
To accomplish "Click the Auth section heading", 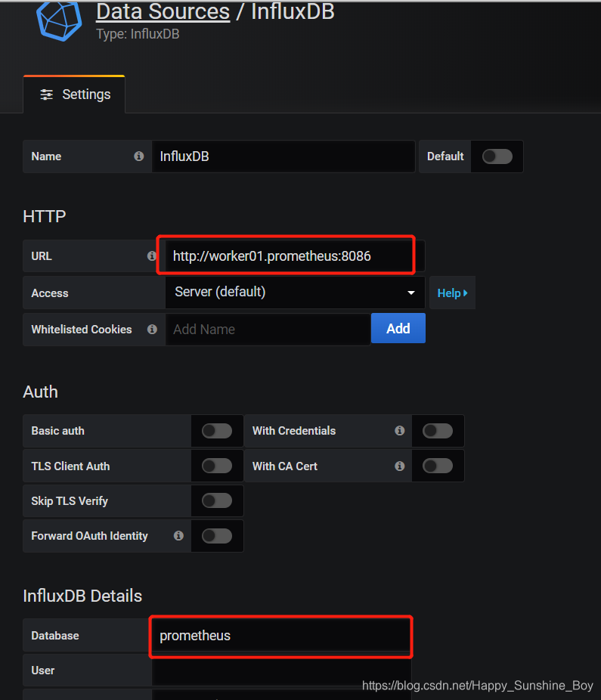I will pos(41,392).
